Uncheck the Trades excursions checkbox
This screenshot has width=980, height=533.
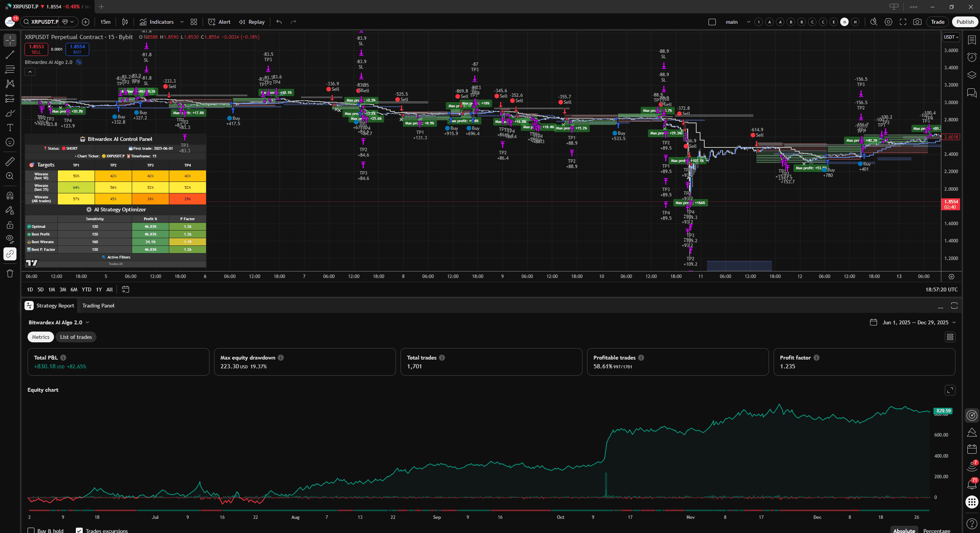click(x=79, y=530)
